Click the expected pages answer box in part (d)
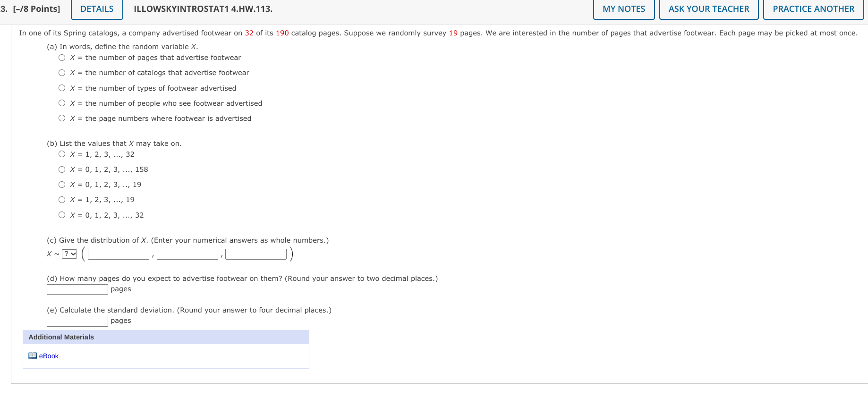868x397 pixels. [77, 289]
